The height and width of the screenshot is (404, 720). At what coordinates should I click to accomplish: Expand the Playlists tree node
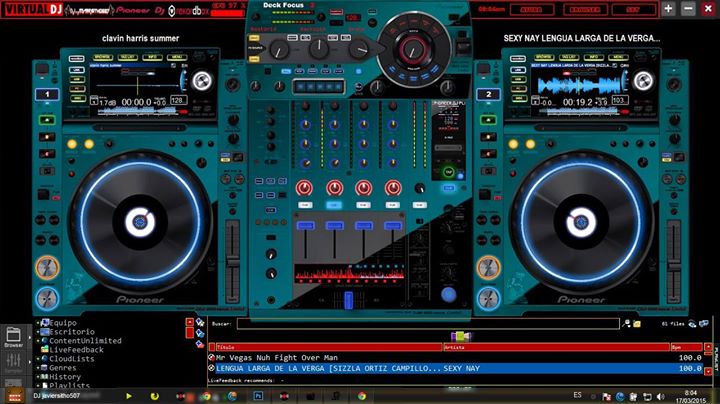pyautogui.click(x=38, y=386)
